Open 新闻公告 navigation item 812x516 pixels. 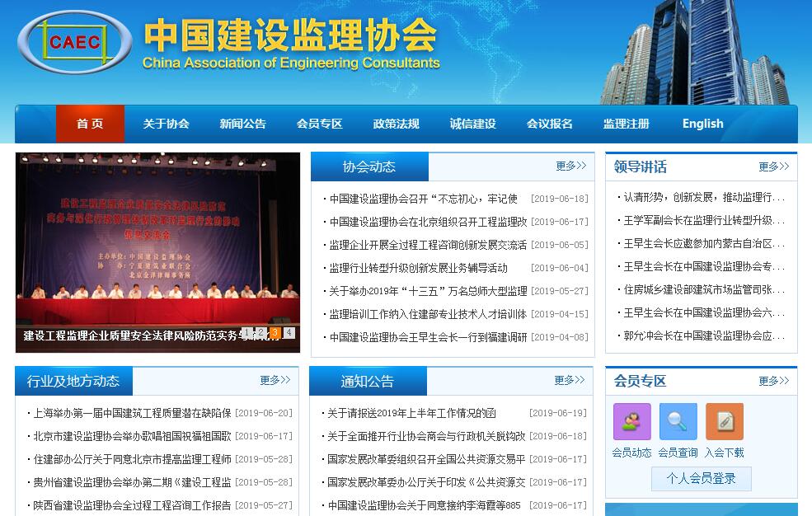pyautogui.click(x=243, y=124)
